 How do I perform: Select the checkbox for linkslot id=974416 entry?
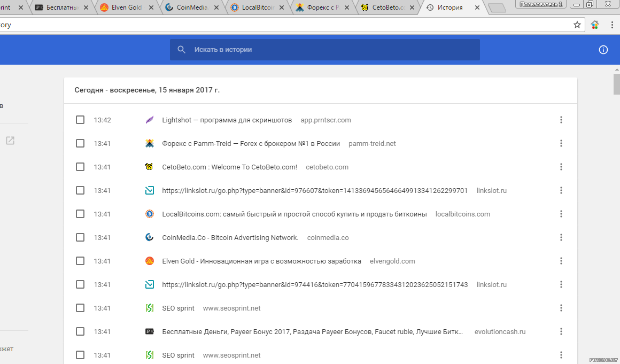80,284
